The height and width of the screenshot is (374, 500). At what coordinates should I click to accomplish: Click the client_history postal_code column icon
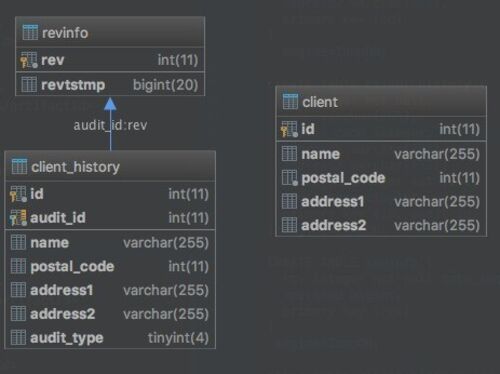point(18,266)
